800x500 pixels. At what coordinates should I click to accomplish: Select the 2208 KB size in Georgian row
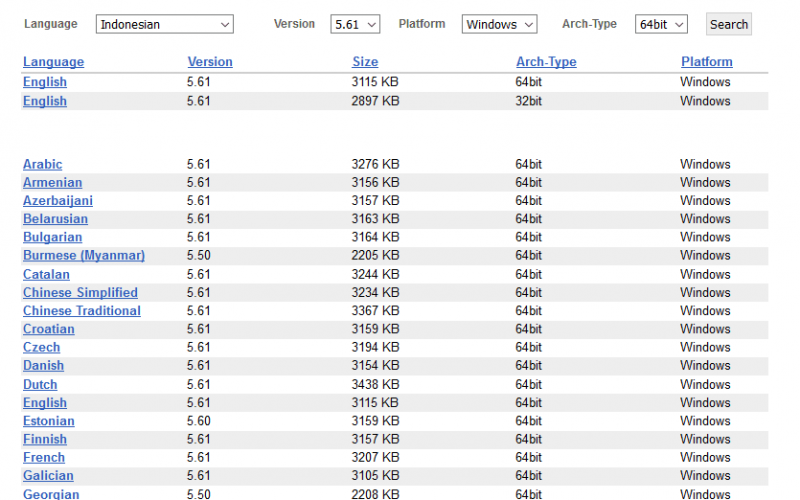click(375, 494)
